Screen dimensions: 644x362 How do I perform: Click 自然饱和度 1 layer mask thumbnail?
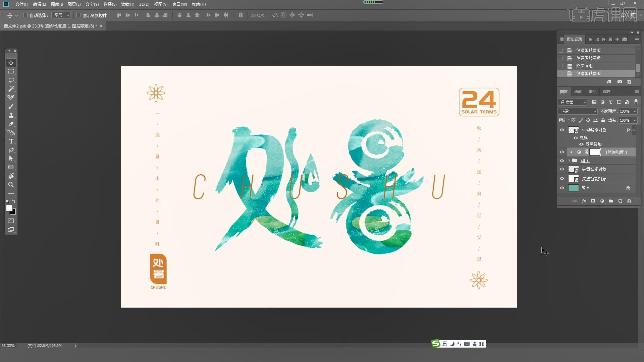point(594,152)
